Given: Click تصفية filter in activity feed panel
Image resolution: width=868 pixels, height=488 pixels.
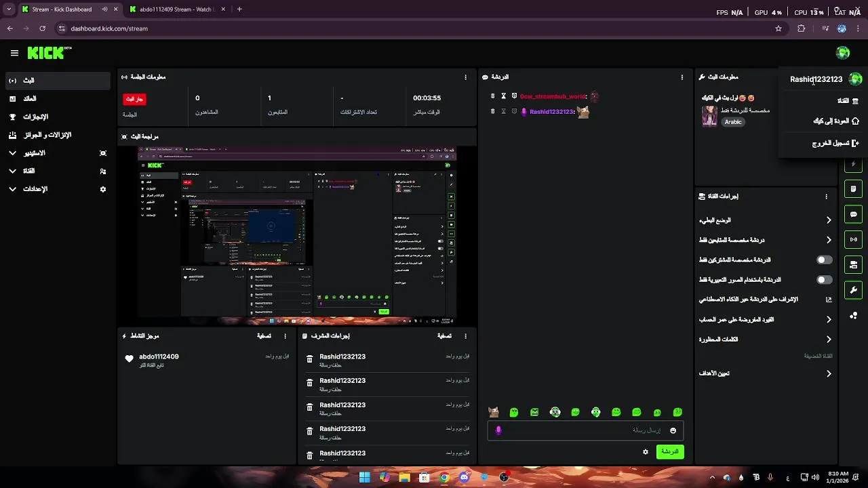Looking at the screenshot, I should coord(264,336).
